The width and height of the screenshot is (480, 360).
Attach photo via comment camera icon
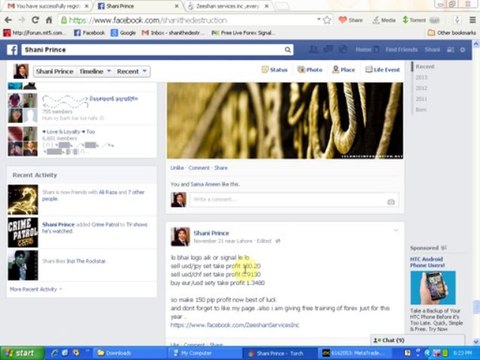tap(391, 202)
